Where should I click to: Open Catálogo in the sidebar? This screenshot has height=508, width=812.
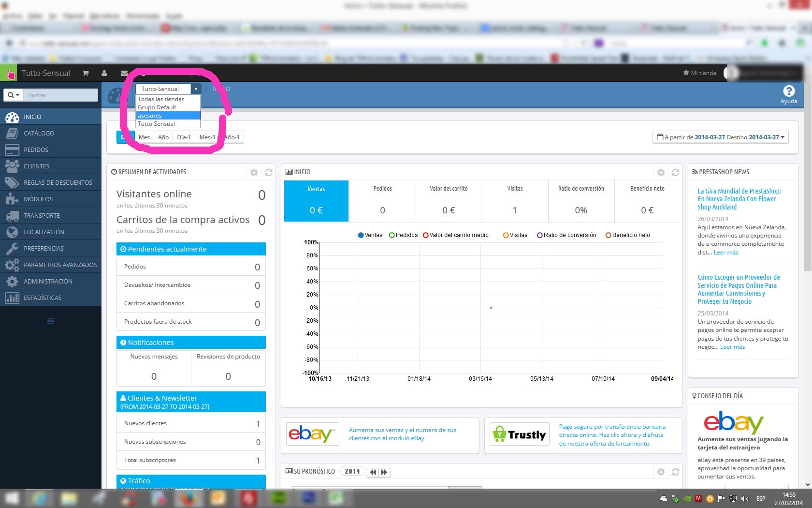(51, 133)
